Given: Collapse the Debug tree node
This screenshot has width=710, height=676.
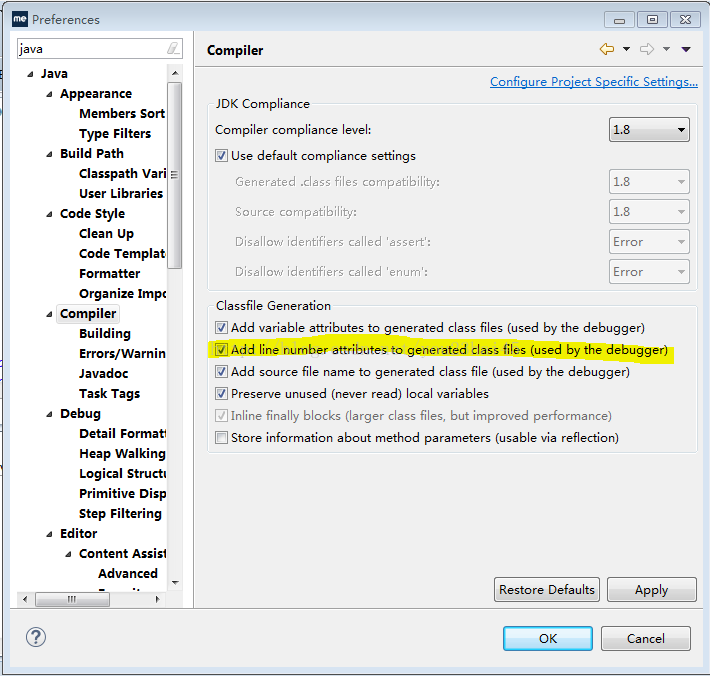Looking at the screenshot, I should click(49, 415).
